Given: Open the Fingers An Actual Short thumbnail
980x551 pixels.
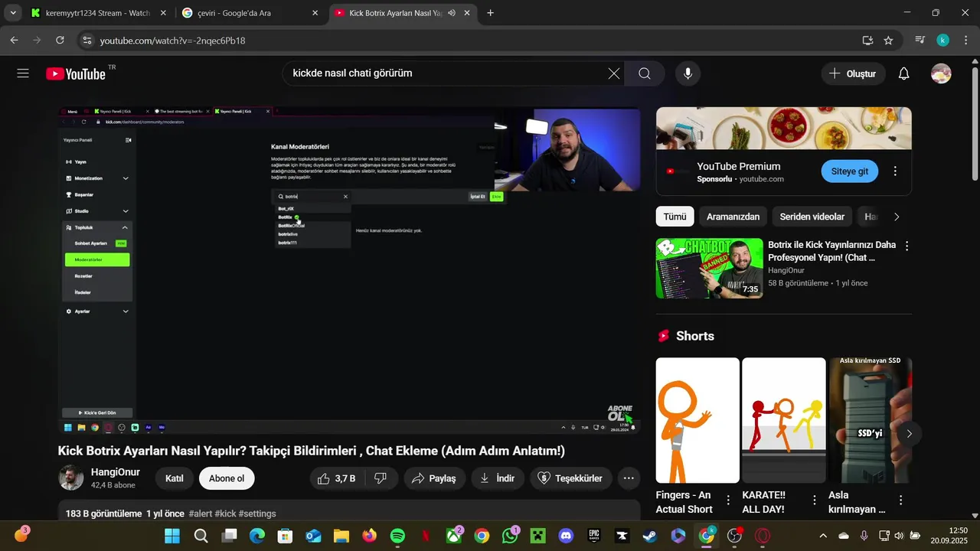Looking at the screenshot, I should coord(697,420).
